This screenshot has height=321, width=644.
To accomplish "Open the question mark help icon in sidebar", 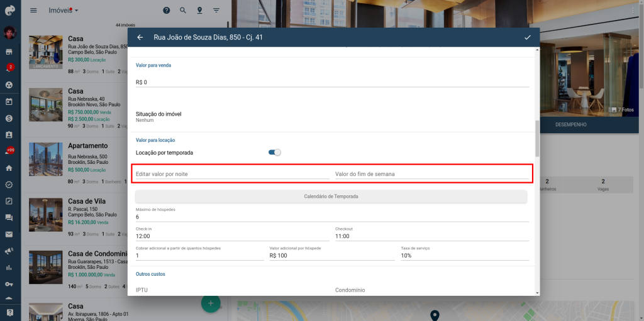I will (10, 312).
